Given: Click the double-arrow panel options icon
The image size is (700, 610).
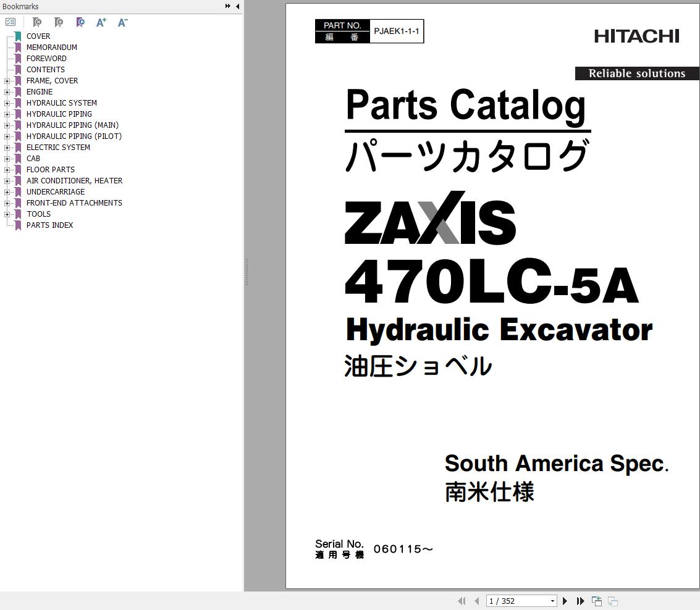Looking at the screenshot, I should coord(228,6).
